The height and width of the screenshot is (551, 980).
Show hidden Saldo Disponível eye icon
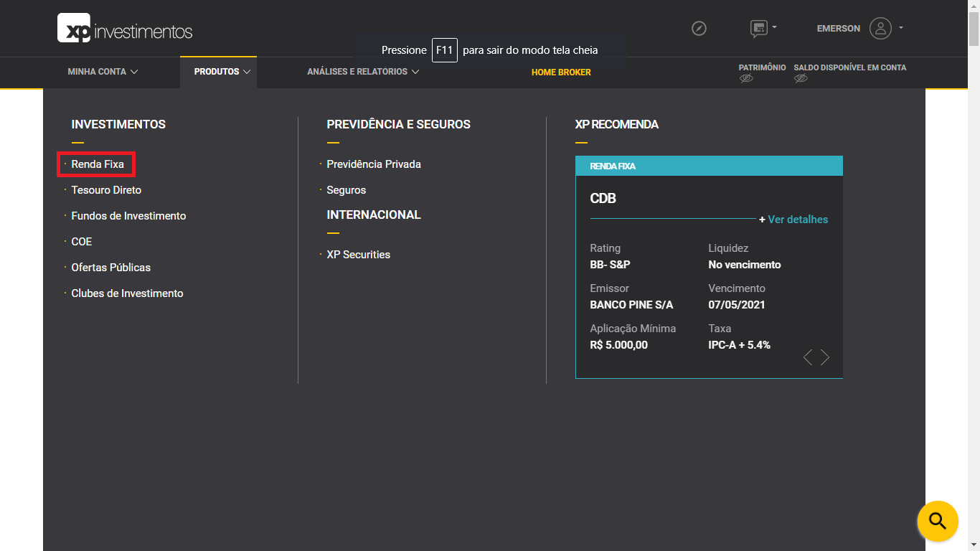pos(801,78)
